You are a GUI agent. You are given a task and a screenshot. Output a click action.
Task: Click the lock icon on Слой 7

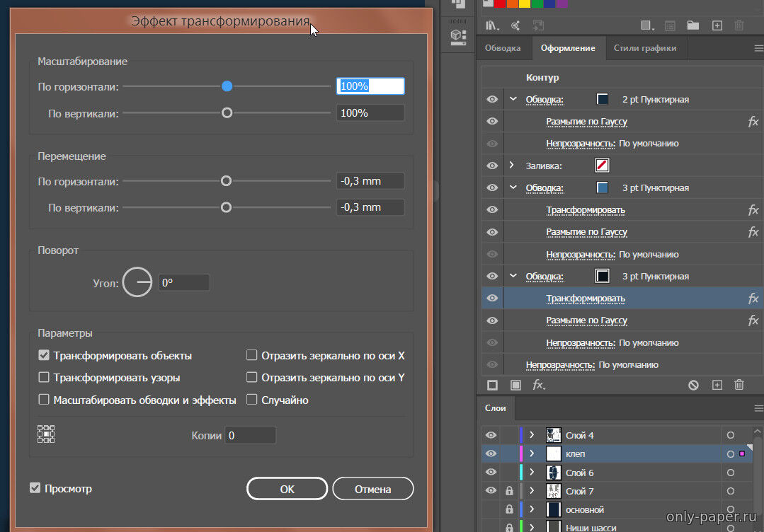pyautogui.click(x=509, y=490)
